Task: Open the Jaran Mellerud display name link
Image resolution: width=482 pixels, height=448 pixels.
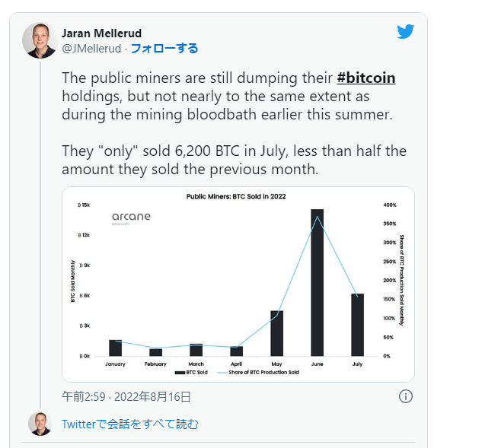Action: [101, 33]
